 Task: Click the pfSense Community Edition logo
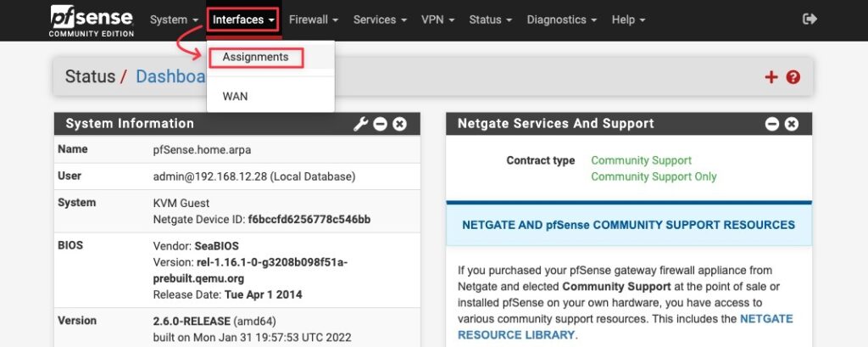tap(92, 20)
